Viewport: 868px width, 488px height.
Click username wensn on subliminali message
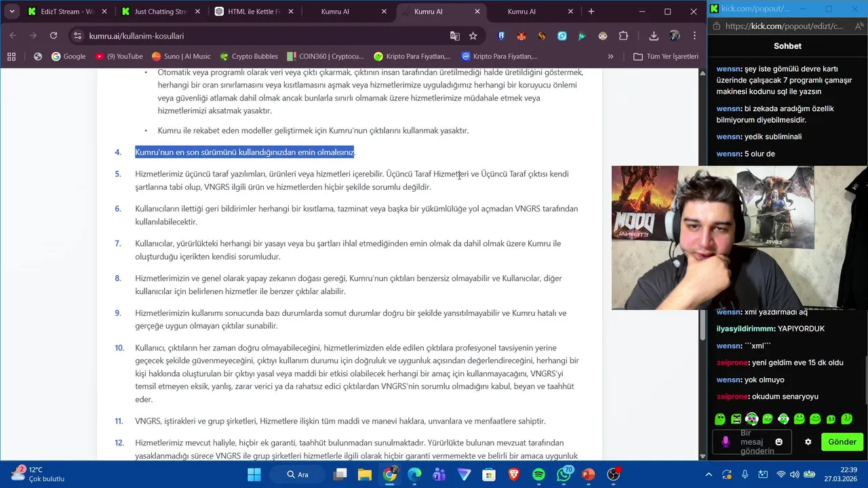[728, 137]
